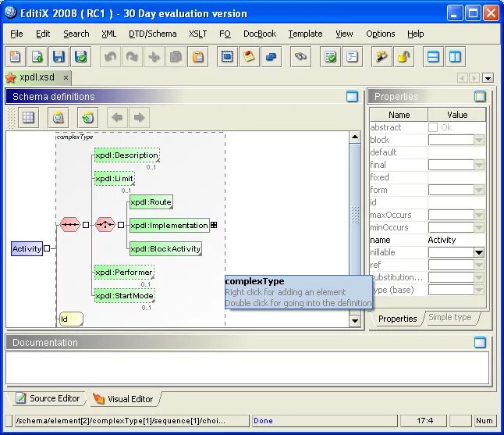Open the form property dropdown
Image resolution: width=504 pixels, height=435 pixels.
click(479, 190)
